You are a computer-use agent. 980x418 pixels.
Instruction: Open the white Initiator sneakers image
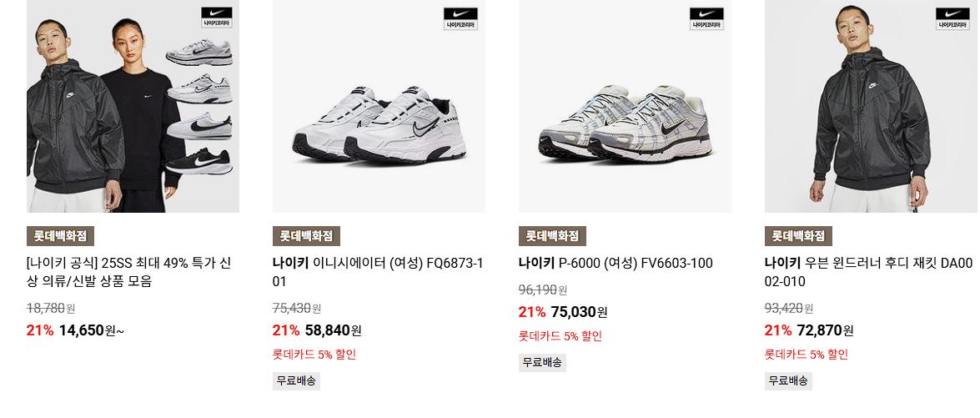pos(379,106)
